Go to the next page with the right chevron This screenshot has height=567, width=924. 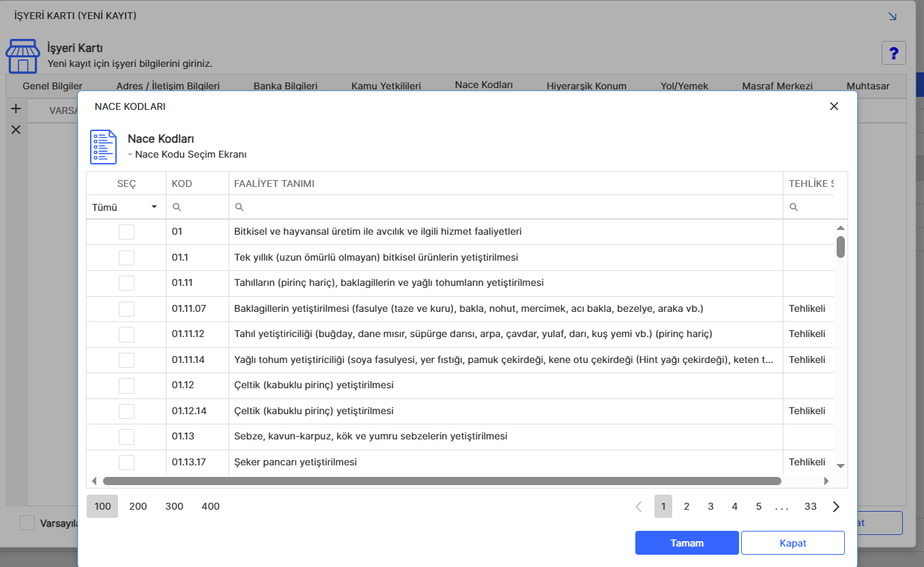[836, 506]
